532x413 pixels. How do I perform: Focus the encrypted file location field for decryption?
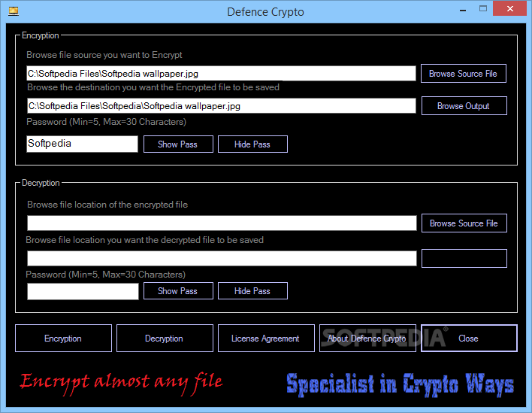coord(222,223)
